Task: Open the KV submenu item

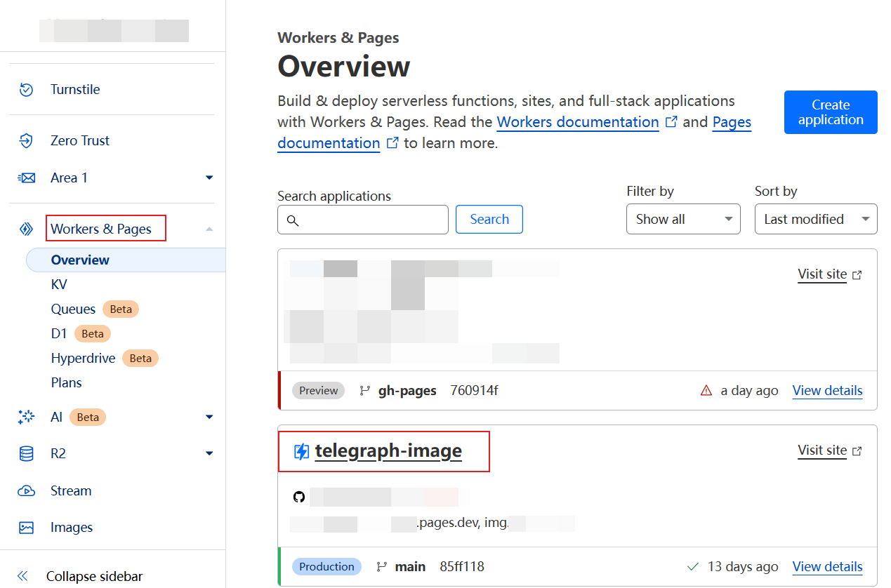Action: click(x=59, y=284)
